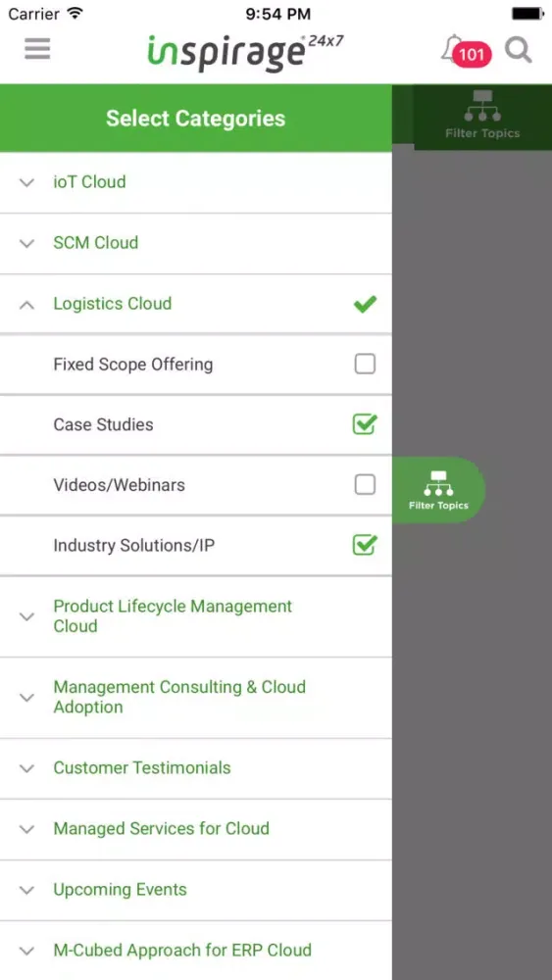Image resolution: width=552 pixels, height=980 pixels.
Task: Select the Customer Testimonials label
Action: [x=142, y=767]
